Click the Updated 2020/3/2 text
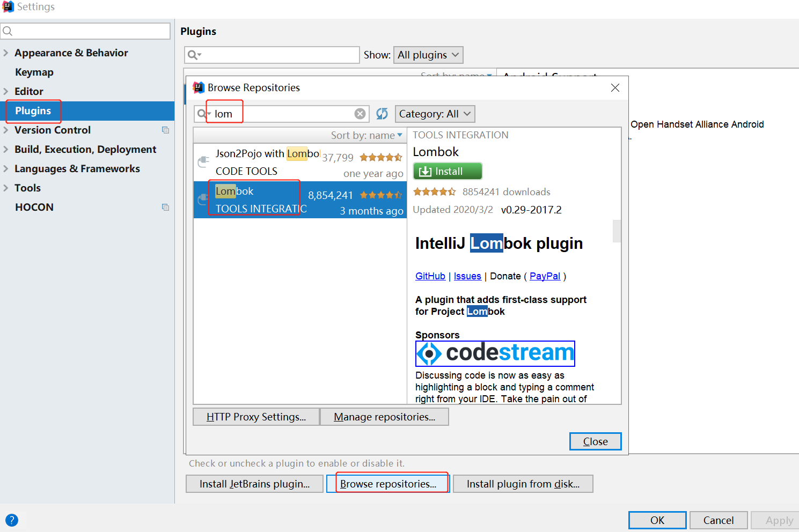The image size is (799, 532). coord(453,210)
